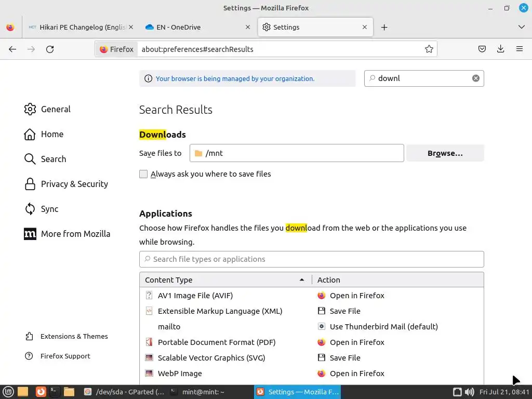The height and width of the screenshot is (399, 532).
Task: Click the /mnt save location field
Action: point(297,153)
